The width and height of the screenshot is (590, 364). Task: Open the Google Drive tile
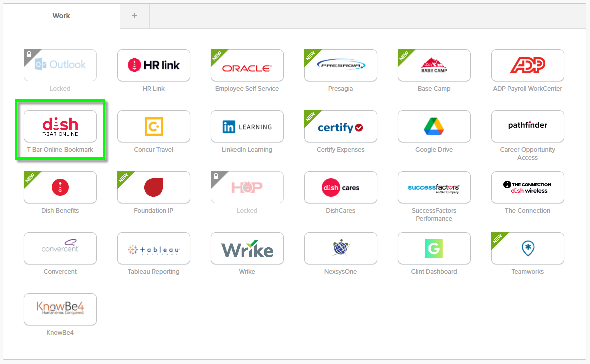434,126
